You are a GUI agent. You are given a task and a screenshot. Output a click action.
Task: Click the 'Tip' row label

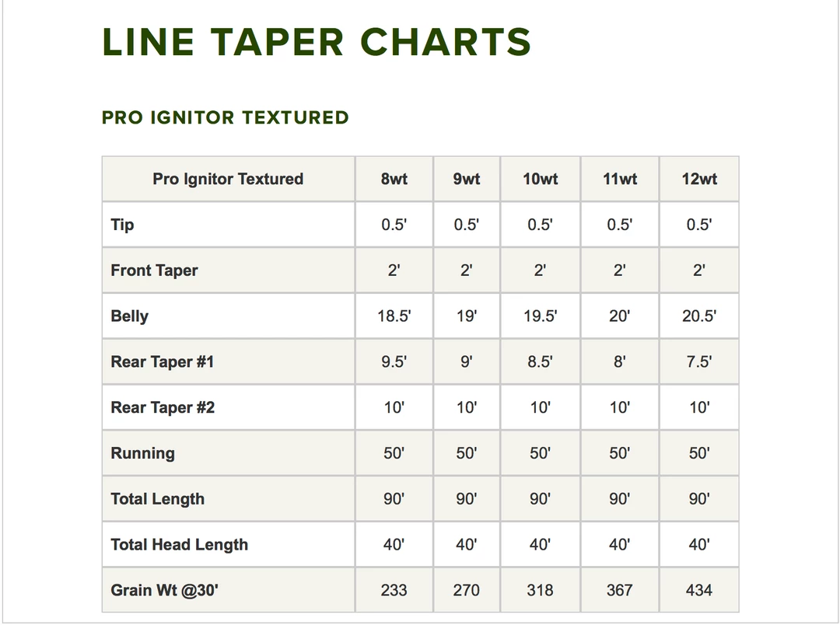[x=123, y=225]
